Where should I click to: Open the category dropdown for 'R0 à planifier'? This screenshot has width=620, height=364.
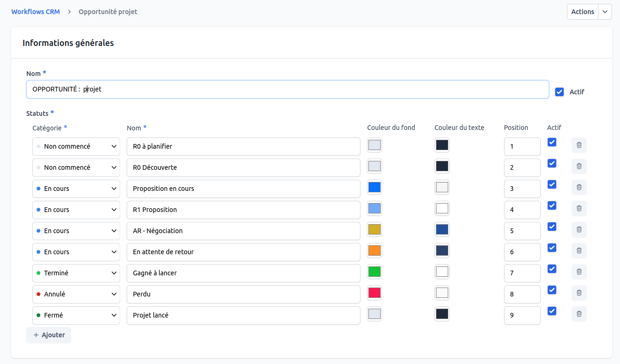pyautogui.click(x=76, y=146)
